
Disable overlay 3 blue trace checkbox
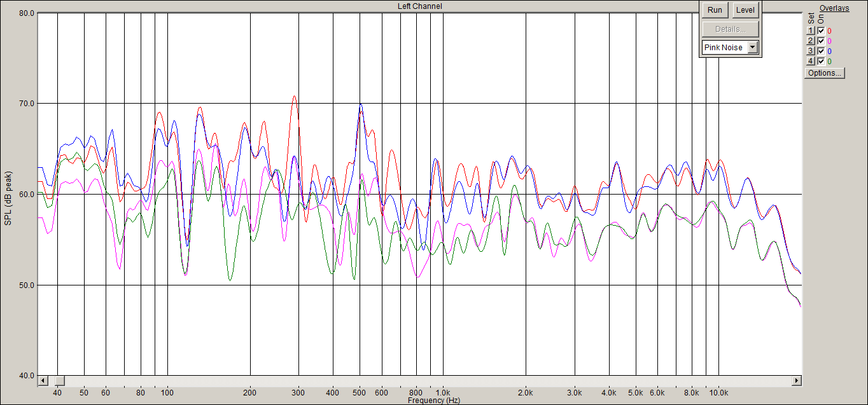click(x=821, y=51)
